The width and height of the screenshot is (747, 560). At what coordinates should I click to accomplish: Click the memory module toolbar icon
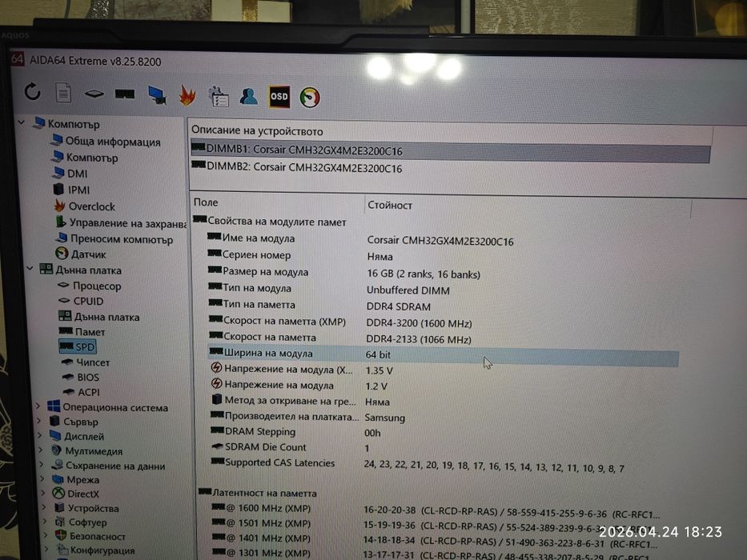[x=124, y=94]
